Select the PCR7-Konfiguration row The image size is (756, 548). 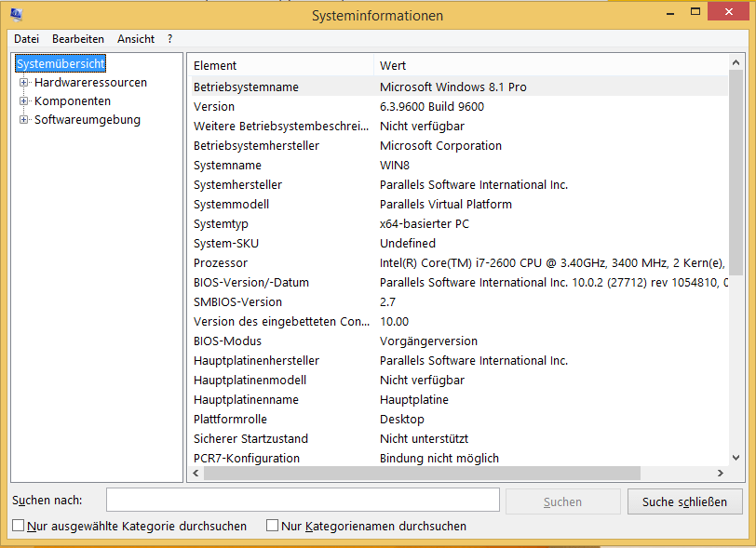pyautogui.click(x=459, y=458)
